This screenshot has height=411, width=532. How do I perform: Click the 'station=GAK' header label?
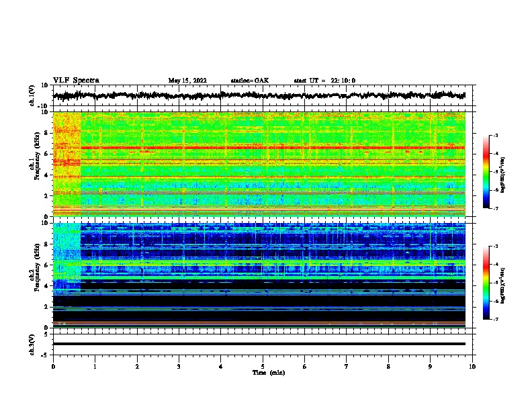click(250, 81)
